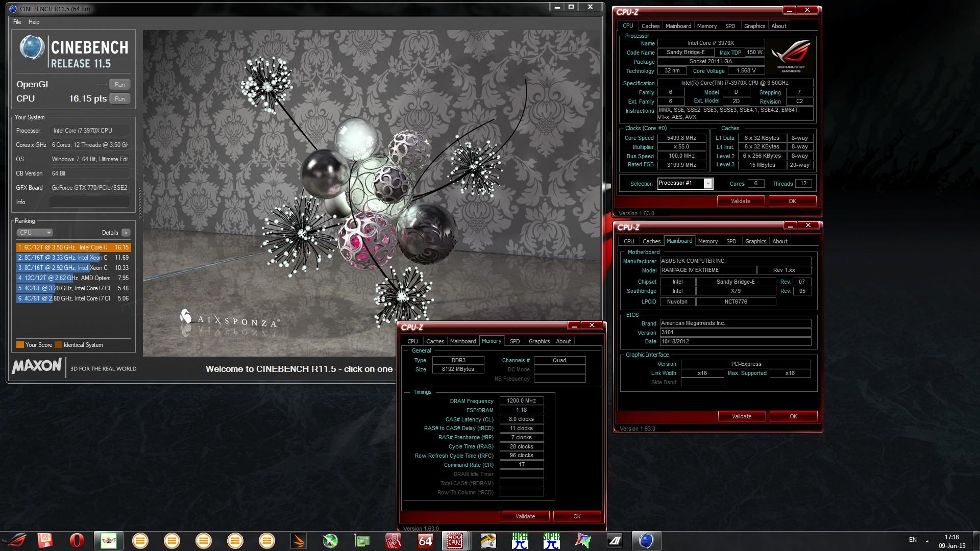Open SPD tab in Memory CPU-Z window
Viewport: 980px width, 551px height.
515,341
